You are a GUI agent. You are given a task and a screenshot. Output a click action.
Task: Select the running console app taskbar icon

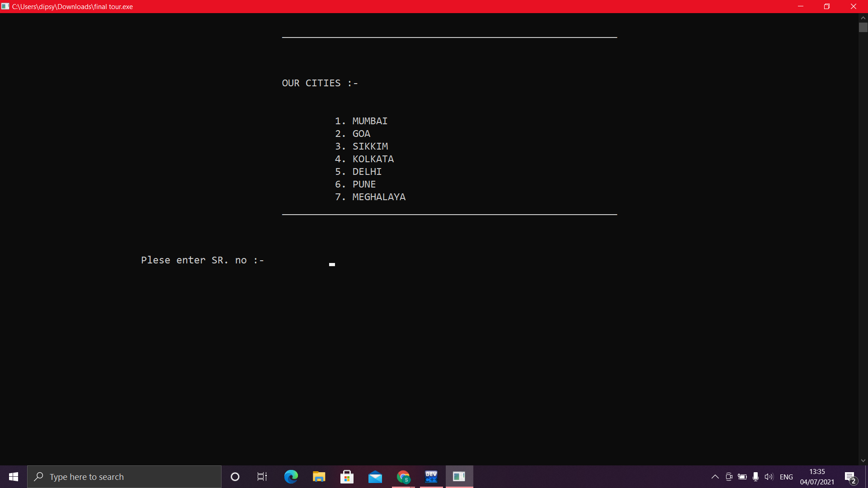pos(459,477)
